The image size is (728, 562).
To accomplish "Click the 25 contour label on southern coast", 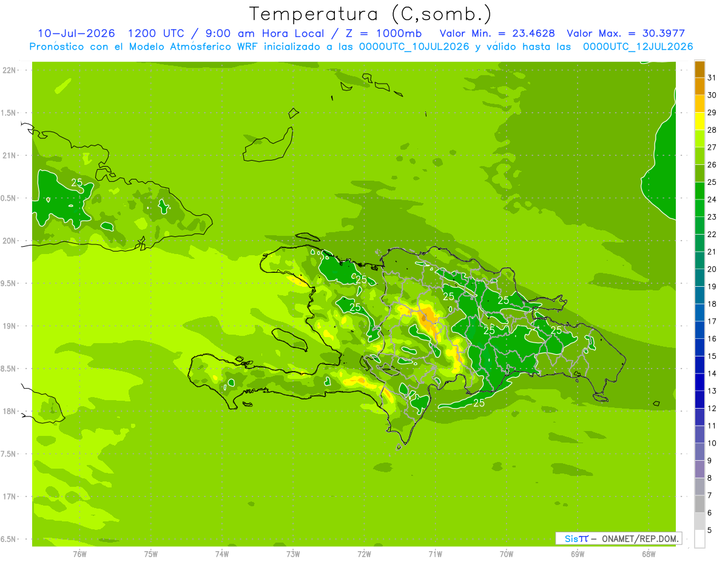I will [x=479, y=403].
